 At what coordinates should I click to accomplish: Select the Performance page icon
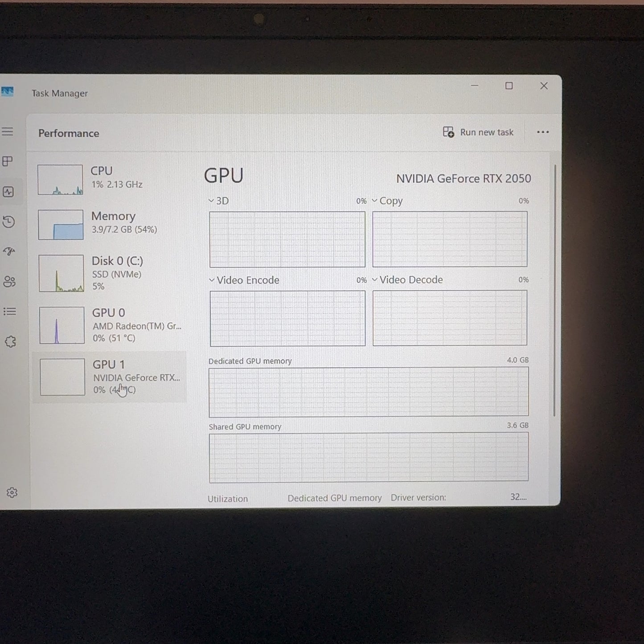pyautogui.click(x=8, y=192)
